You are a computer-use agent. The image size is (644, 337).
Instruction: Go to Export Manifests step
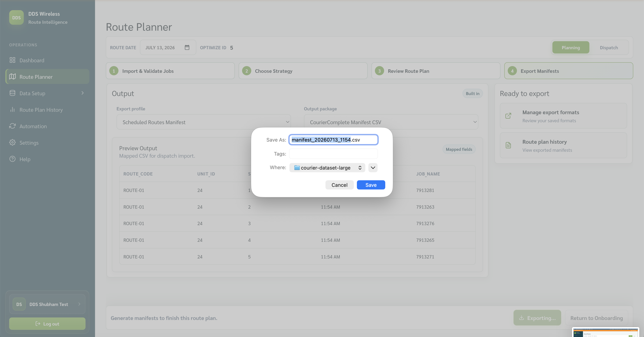pyautogui.click(x=568, y=71)
